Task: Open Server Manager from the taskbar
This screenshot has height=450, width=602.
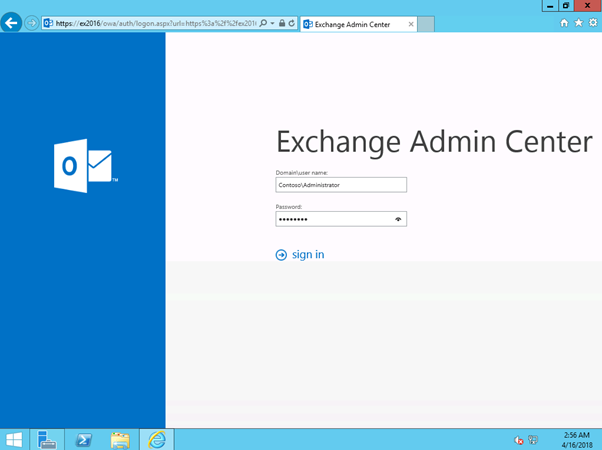Action: pos(47,440)
